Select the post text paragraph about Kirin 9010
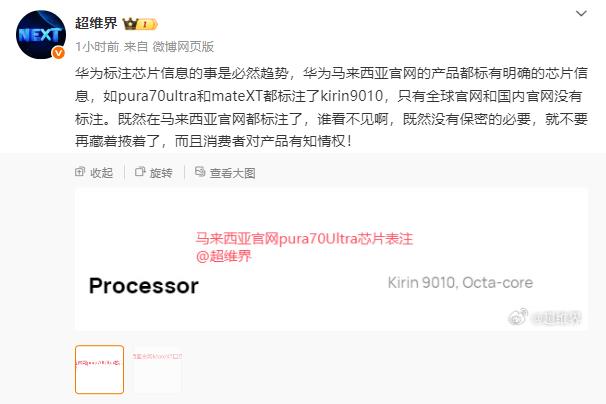Image resolution: width=606 pixels, height=404 pixels. (331, 107)
